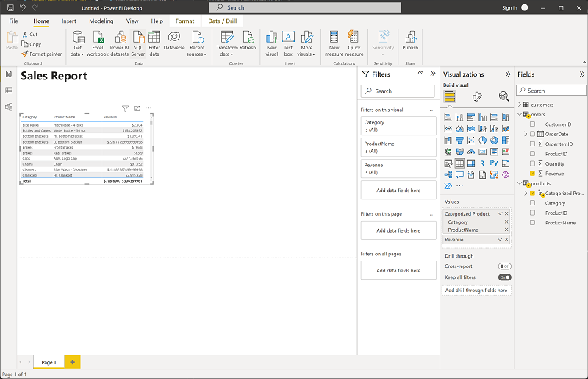The image size is (588, 379).
Task: Select the Donut chart visual
Action: pos(494,141)
